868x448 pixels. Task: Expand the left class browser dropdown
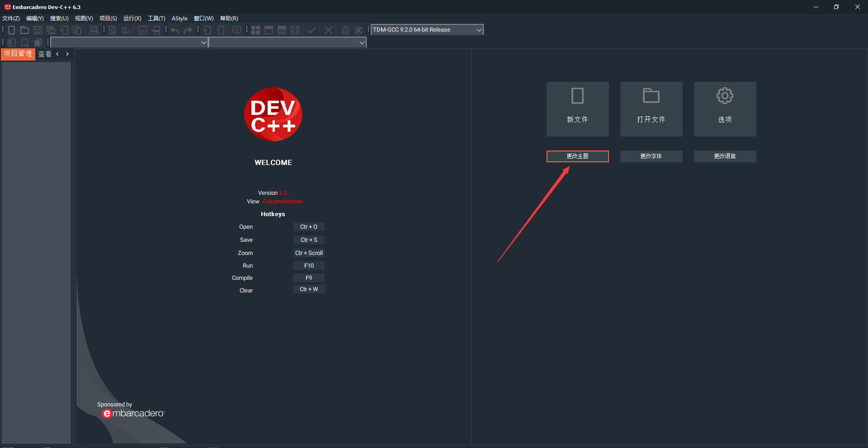203,42
